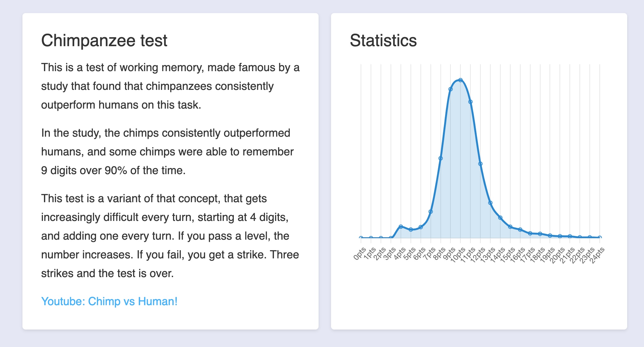The width and height of the screenshot is (644, 347).
Task: Click the data point at 7pts
Action: tap(430, 212)
